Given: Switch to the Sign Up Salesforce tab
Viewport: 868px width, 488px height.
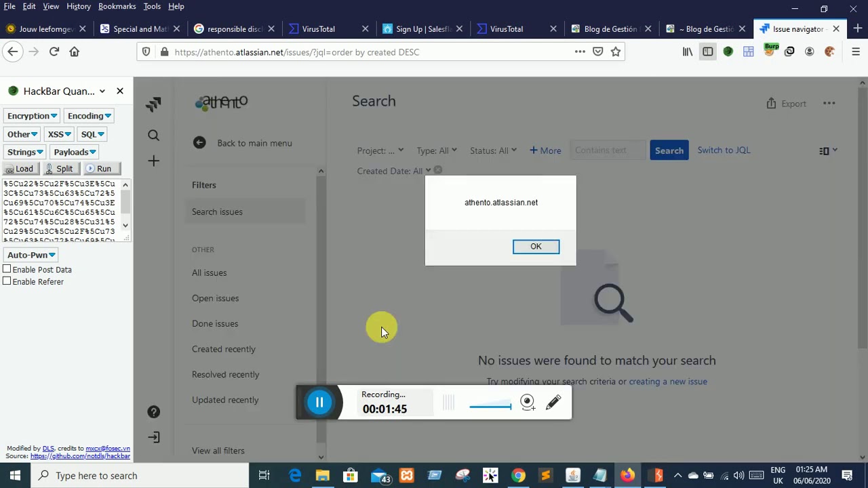Looking at the screenshot, I should [x=420, y=29].
